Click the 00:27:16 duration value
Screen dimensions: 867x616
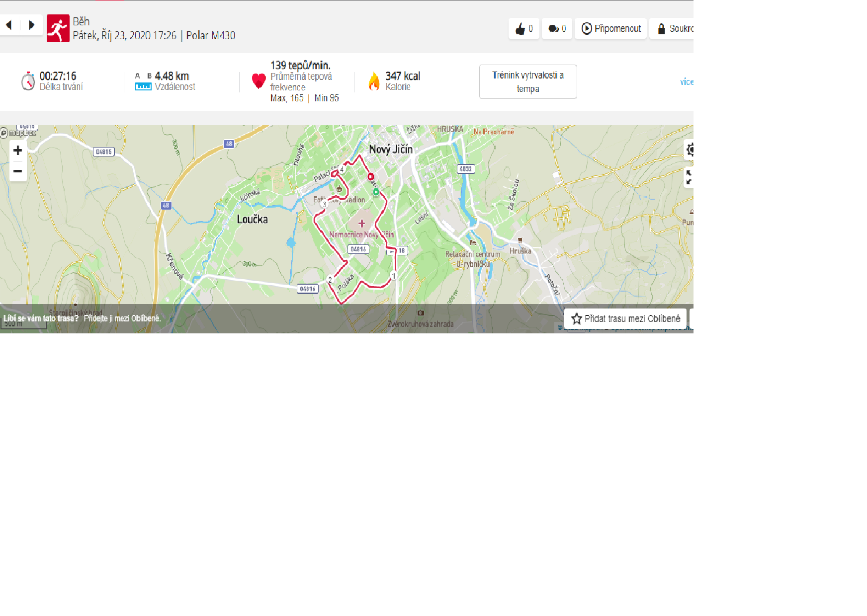tap(58, 76)
